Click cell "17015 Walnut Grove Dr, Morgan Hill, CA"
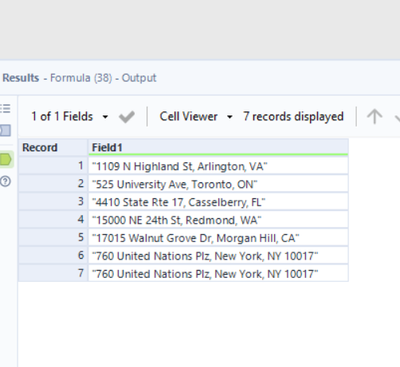Viewport: 400px width, 367px height. coord(218,238)
